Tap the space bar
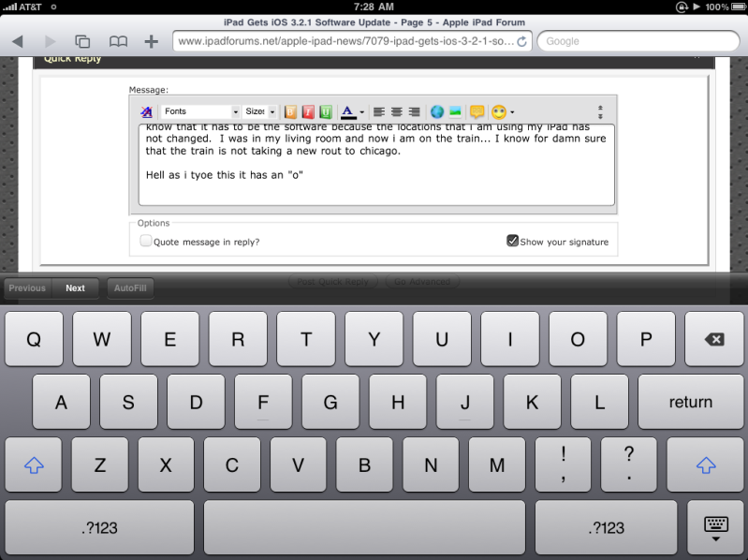 click(x=364, y=527)
